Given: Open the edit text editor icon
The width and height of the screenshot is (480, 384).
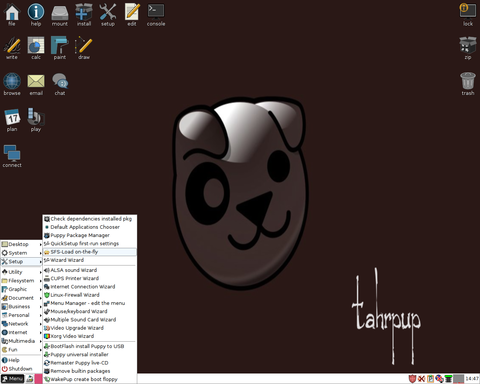Looking at the screenshot, I should (132, 14).
